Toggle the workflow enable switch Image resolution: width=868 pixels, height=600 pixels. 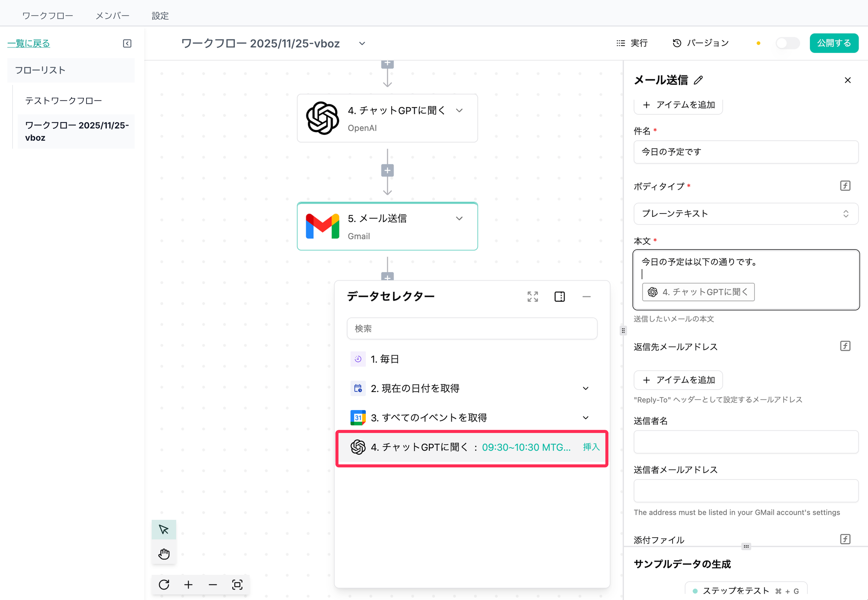pos(787,43)
